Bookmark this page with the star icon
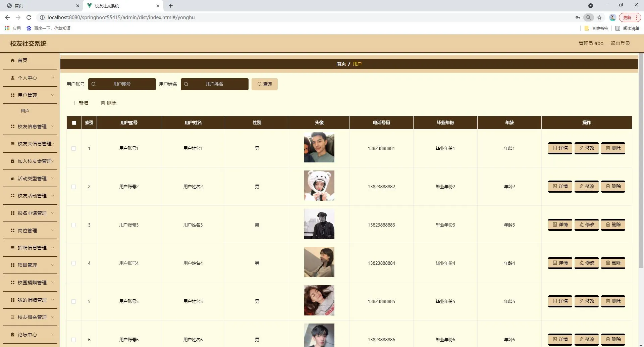 point(599,17)
